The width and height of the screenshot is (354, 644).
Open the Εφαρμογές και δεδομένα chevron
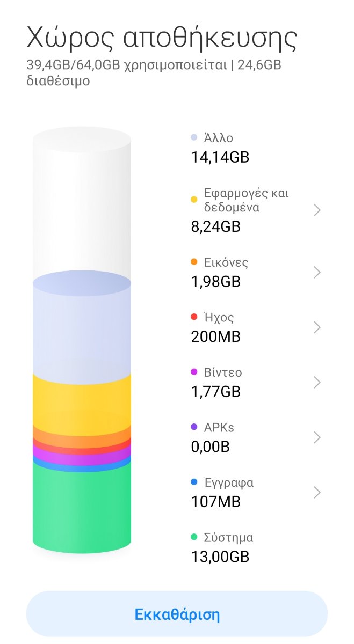(317, 210)
